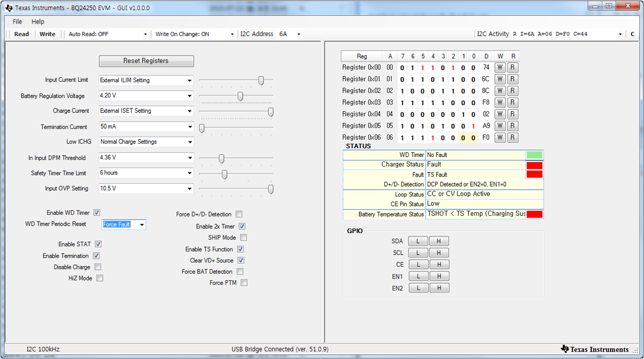Click W button for Register 0x05
Image resolution: width=644 pixels, height=359 pixels.
(500, 126)
